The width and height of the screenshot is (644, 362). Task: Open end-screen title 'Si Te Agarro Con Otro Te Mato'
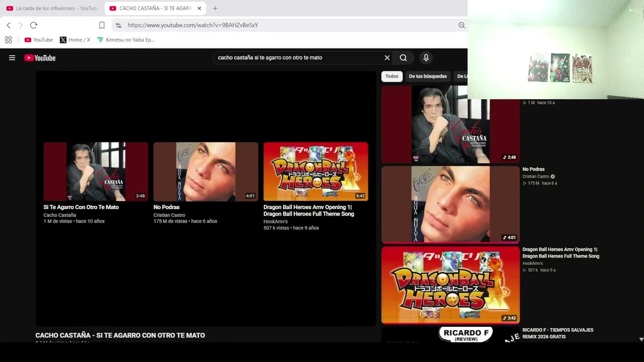pos(81,207)
